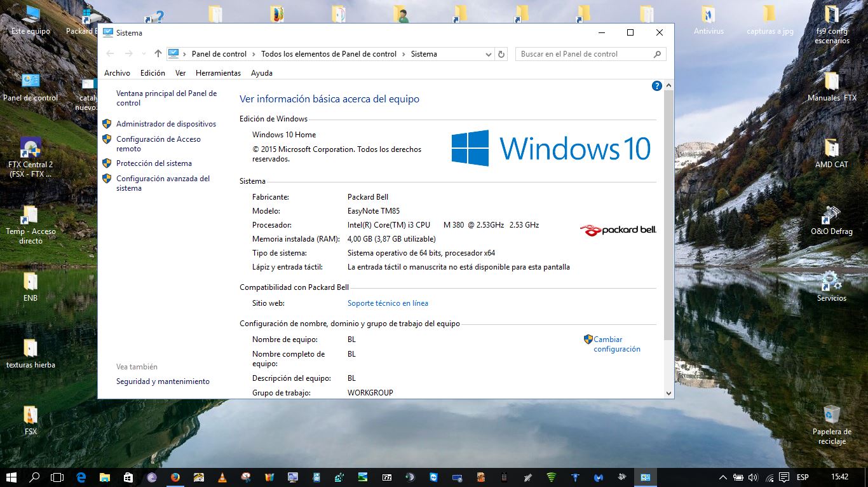Click the search magnifier in the search box
The image size is (868, 487).
click(x=658, y=54)
